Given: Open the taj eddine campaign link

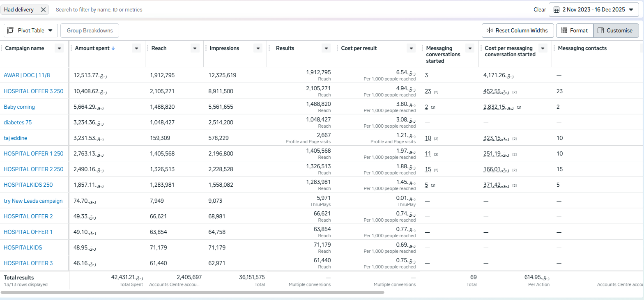Looking at the screenshot, I should [x=16, y=138].
